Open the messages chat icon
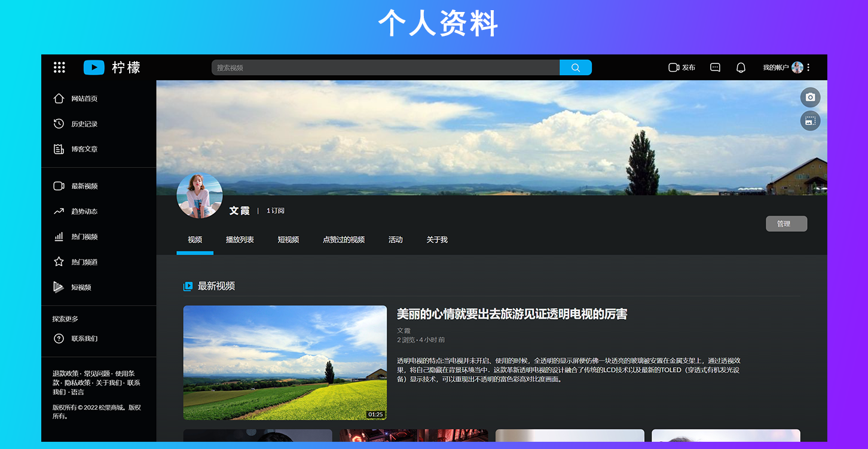The image size is (868, 449). (715, 68)
